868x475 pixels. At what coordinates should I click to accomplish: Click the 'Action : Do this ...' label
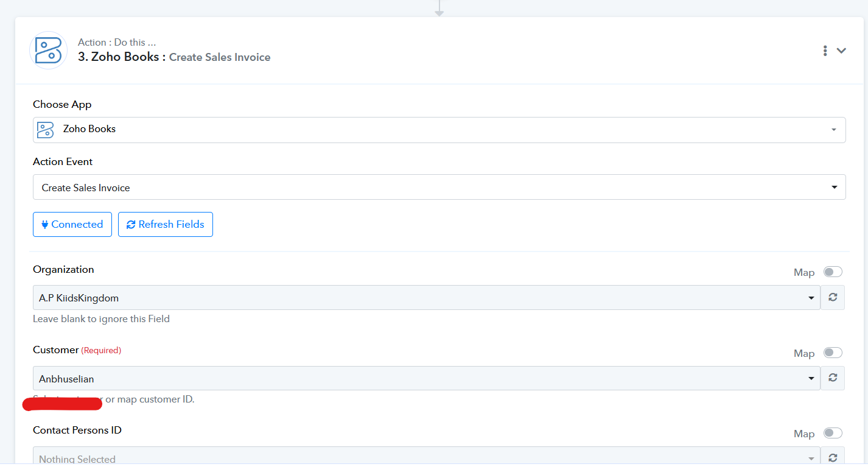(117, 42)
